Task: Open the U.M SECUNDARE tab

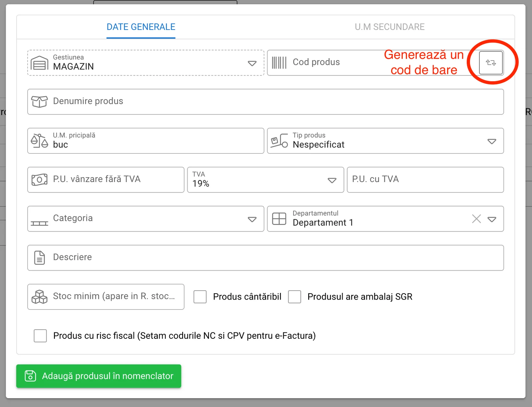Action: point(390,27)
